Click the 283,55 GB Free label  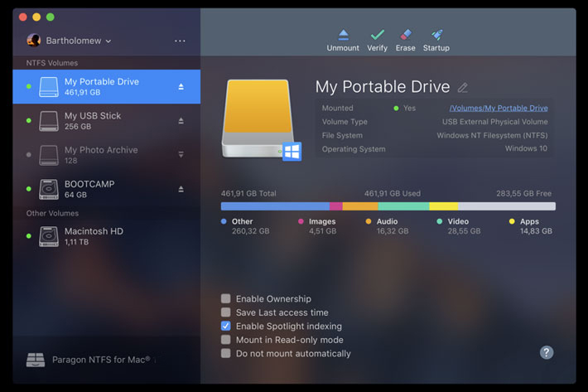(x=524, y=194)
